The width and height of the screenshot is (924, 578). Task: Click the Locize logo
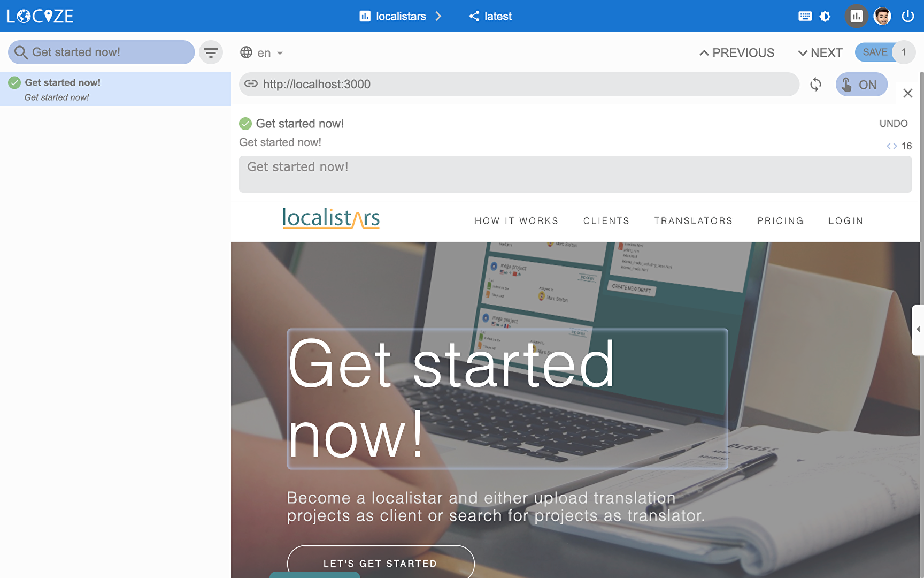click(x=41, y=16)
